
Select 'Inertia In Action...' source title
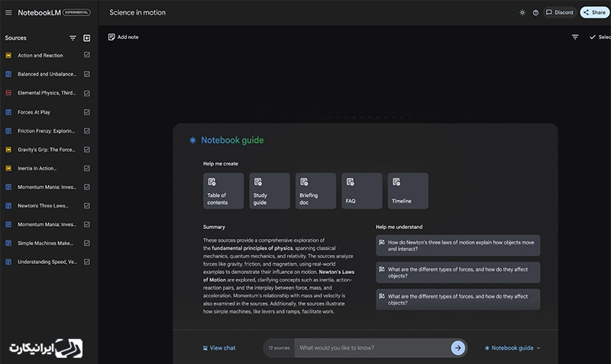click(x=37, y=168)
